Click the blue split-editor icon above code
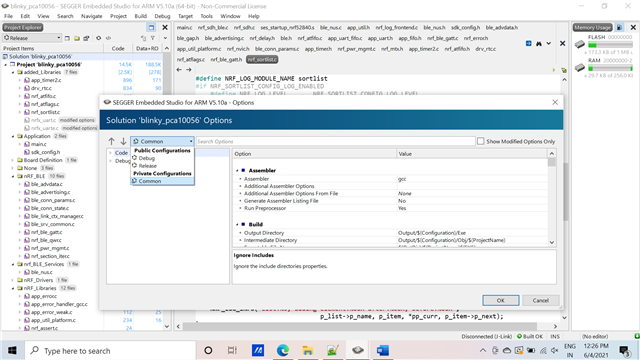640x360 pixels. tap(529, 43)
